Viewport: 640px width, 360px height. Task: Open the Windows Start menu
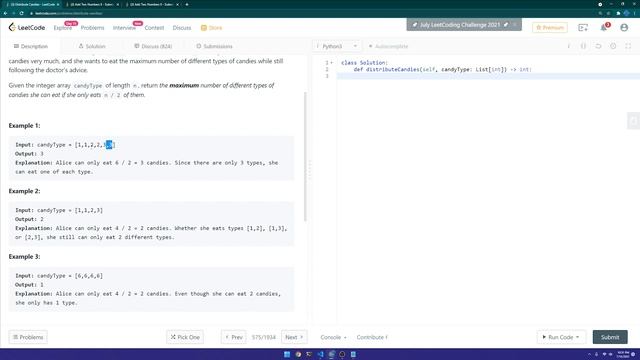click(x=287, y=354)
